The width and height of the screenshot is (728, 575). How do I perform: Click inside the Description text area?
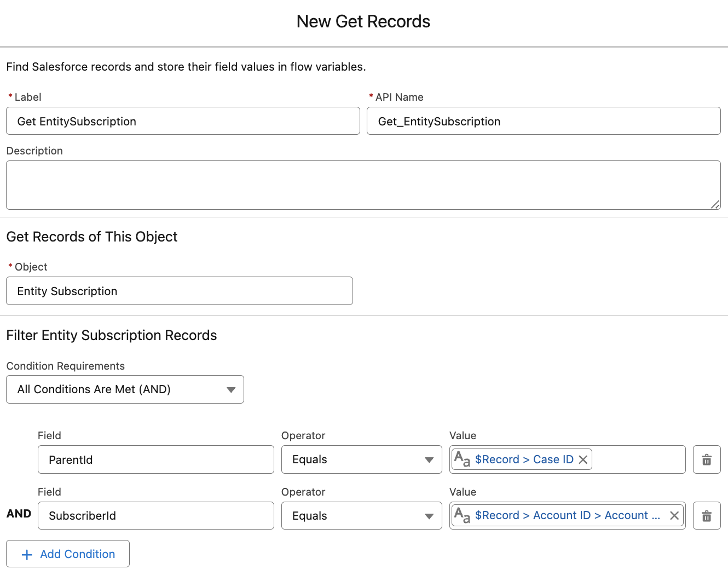tap(363, 185)
